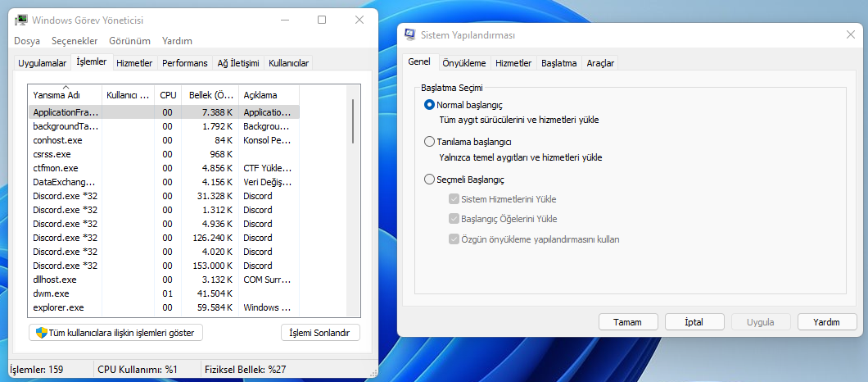
Task: Sort by Açıklama column header
Action: [269, 95]
